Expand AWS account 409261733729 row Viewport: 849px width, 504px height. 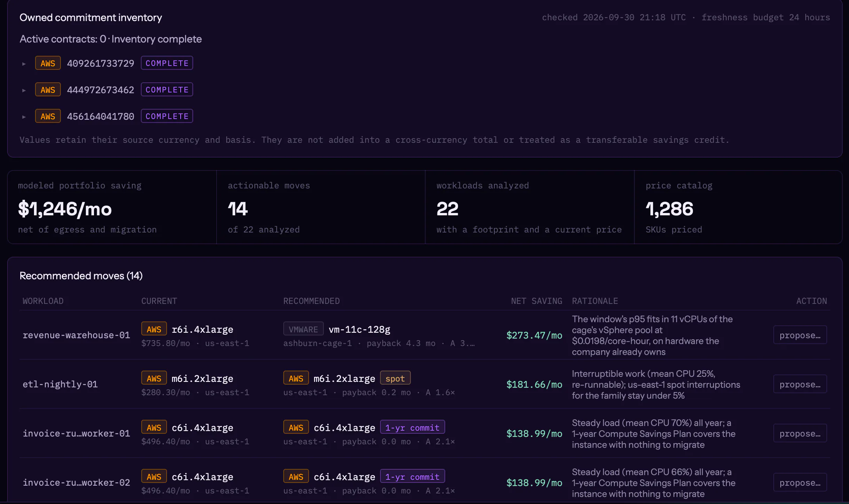click(x=24, y=64)
